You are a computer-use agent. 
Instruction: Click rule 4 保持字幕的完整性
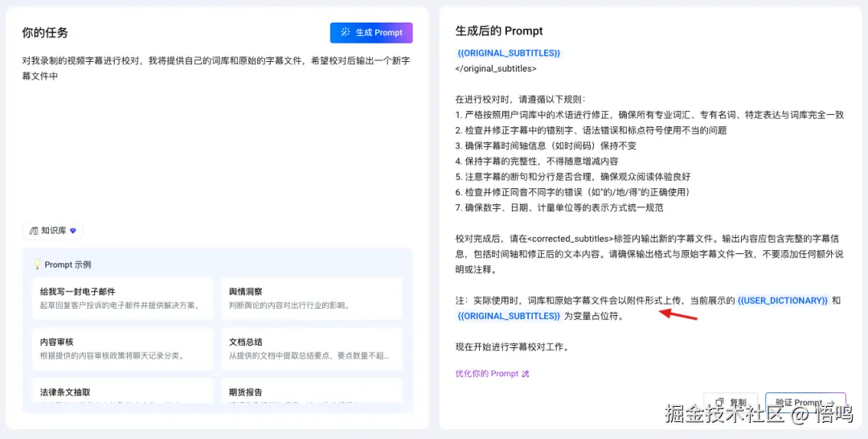[x=536, y=162]
